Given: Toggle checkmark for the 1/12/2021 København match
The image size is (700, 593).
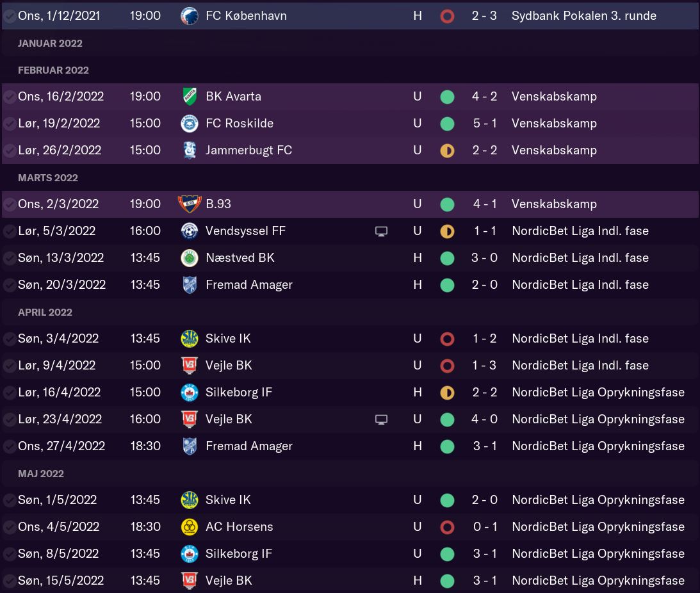Looking at the screenshot, I should pyautogui.click(x=10, y=16).
